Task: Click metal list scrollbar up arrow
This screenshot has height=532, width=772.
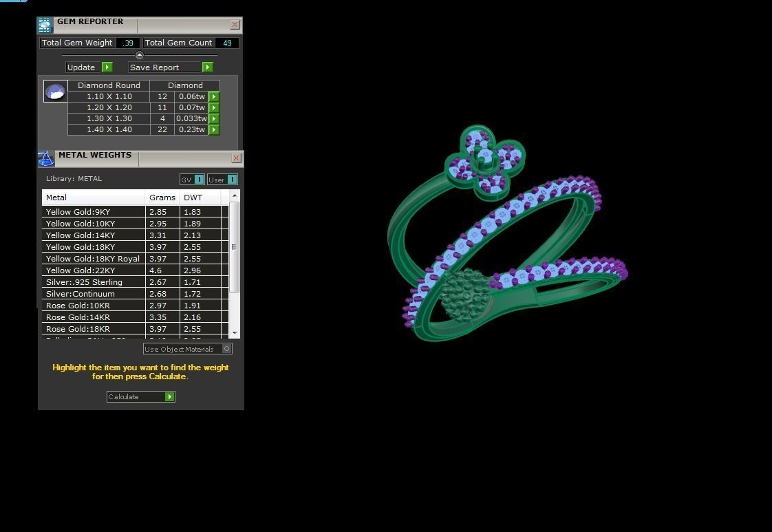Action: pyautogui.click(x=235, y=195)
